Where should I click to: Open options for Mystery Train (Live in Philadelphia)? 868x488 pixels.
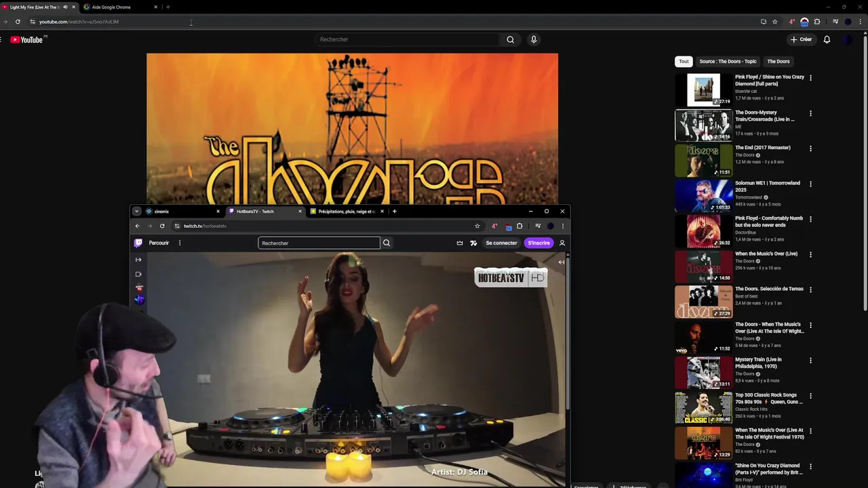pyautogui.click(x=810, y=361)
